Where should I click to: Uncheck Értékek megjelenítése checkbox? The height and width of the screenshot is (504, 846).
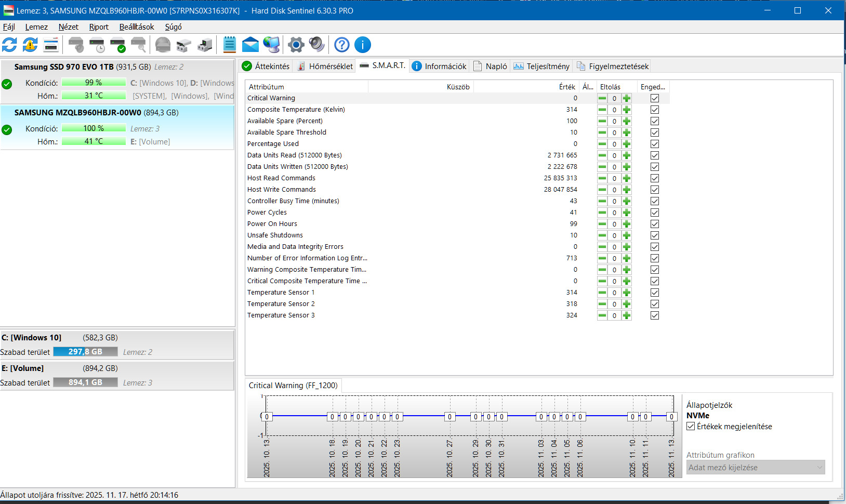click(691, 427)
